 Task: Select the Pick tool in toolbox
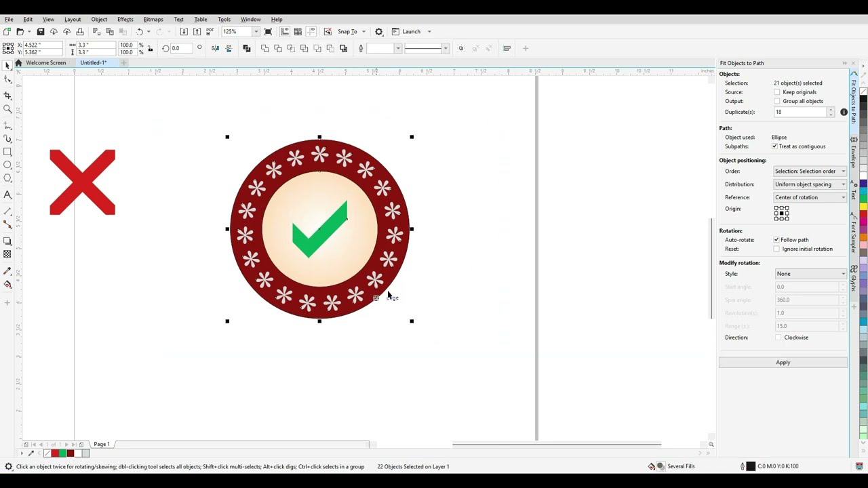click(x=7, y=66)
